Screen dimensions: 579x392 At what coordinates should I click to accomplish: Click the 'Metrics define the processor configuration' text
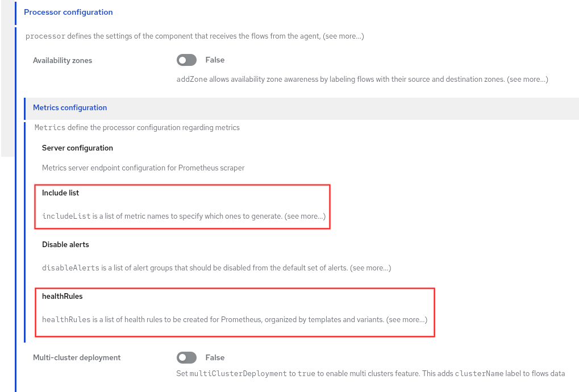[137, 128]
